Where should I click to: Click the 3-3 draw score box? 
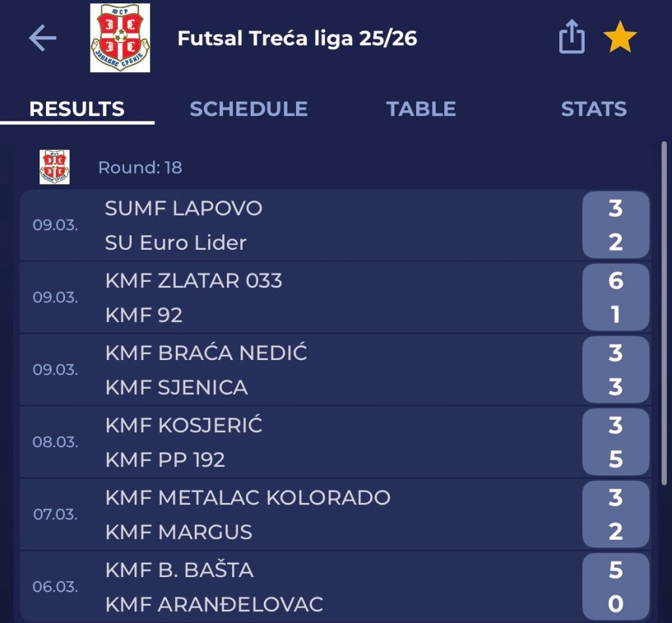pyautogui.click(x=615, y=370)
